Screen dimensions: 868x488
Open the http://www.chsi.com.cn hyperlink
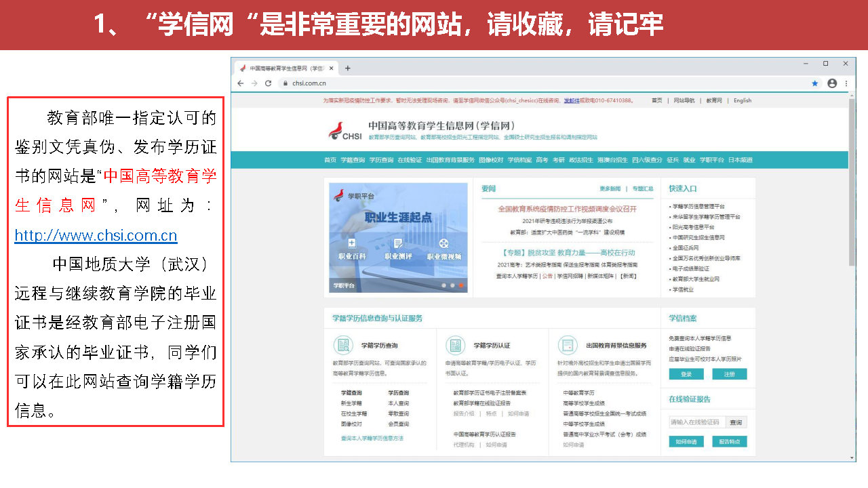tap(96, 236)
